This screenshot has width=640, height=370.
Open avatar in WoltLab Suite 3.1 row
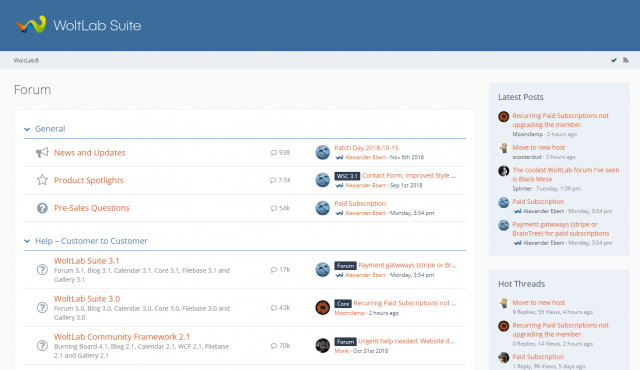(x=322, y=269)
